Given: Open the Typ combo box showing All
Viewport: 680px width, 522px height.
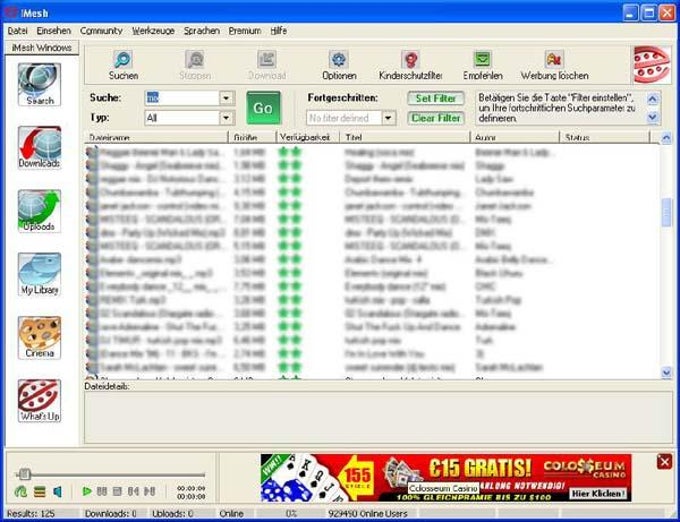Looking at the screenshot, I should (x=189, y=117).
